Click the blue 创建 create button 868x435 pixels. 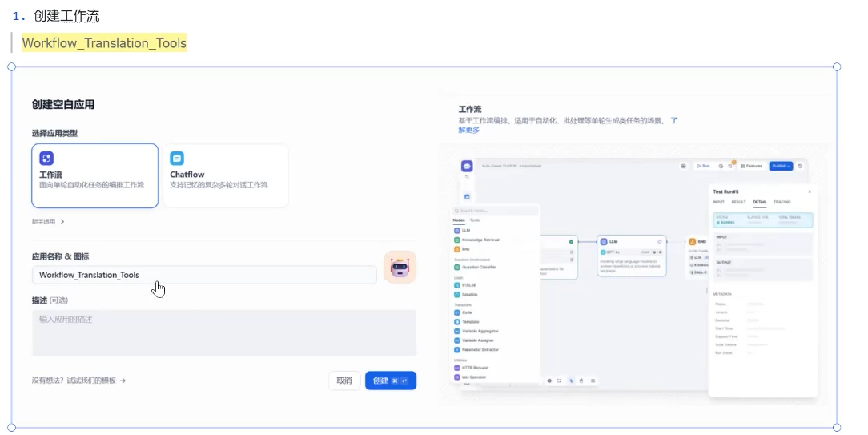pyautogui.click(x=391, y=381)
